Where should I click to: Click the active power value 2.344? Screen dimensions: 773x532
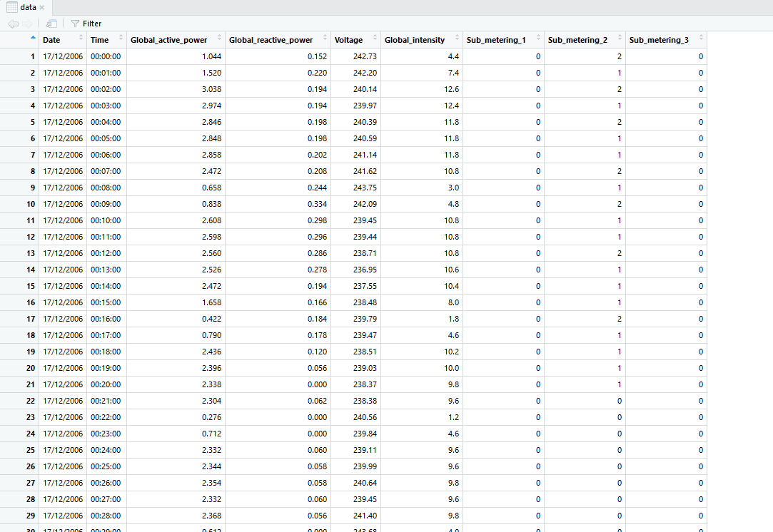(211, 466)
